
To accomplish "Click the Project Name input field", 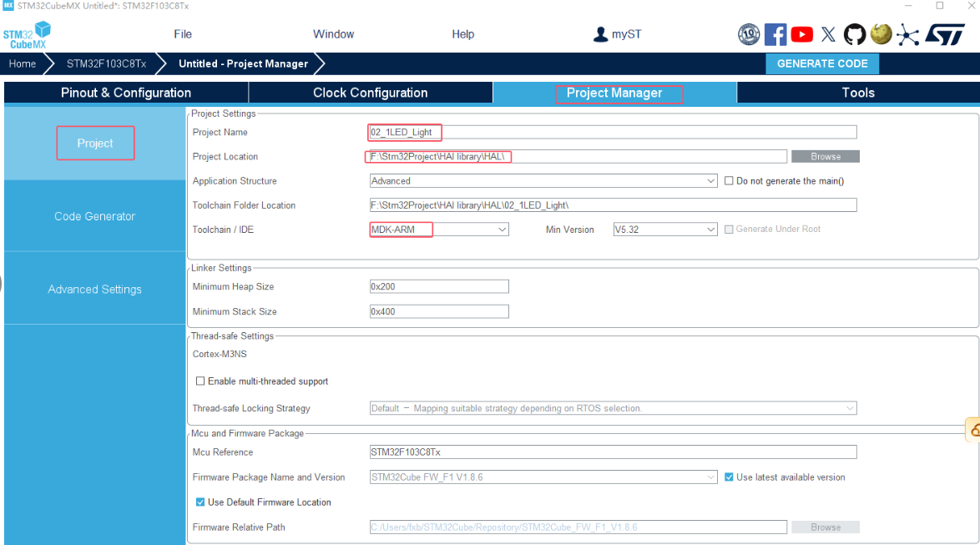I will pos(613,132).
